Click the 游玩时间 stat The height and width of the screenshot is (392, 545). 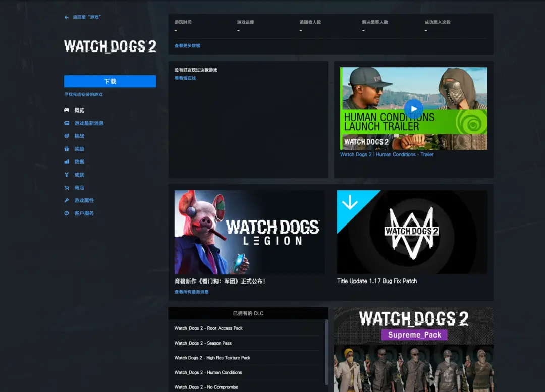click(x=183, y=22)
